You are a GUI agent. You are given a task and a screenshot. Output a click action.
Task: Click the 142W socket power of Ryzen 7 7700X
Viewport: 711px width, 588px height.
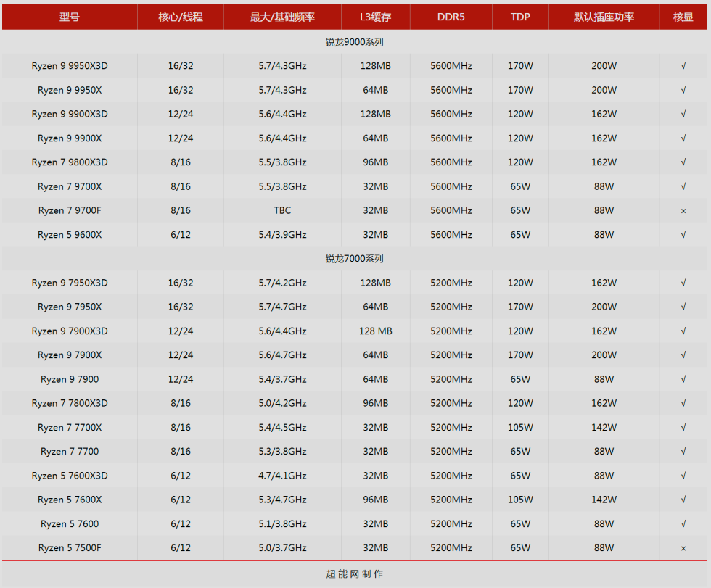coord(604,428)
